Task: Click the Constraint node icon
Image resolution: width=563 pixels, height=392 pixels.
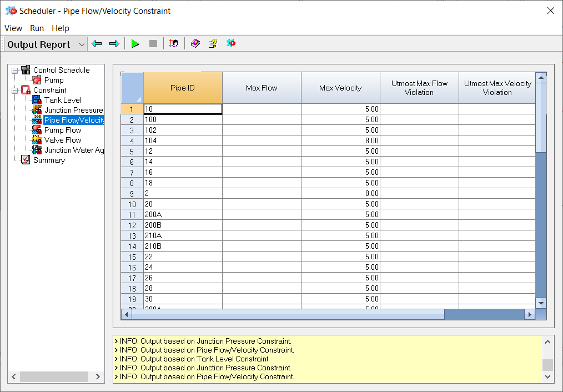Action: (26, 90)
